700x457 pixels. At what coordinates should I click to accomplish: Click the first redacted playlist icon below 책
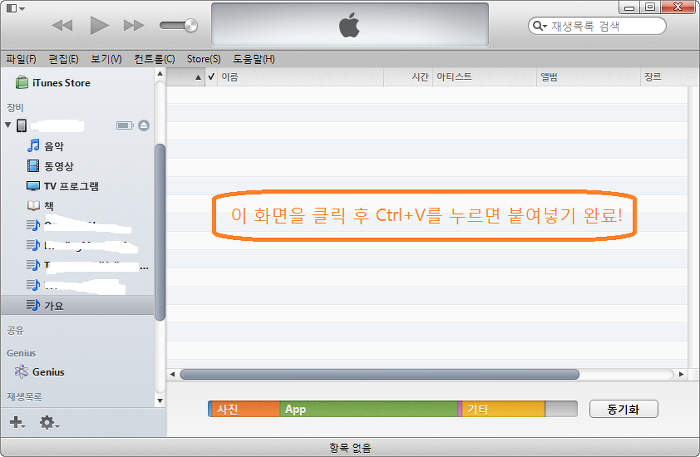33,225
